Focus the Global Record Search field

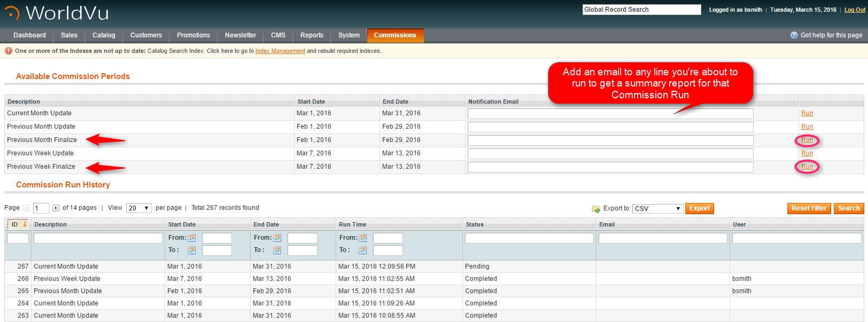pyautogui.click(x=641, y=10)
